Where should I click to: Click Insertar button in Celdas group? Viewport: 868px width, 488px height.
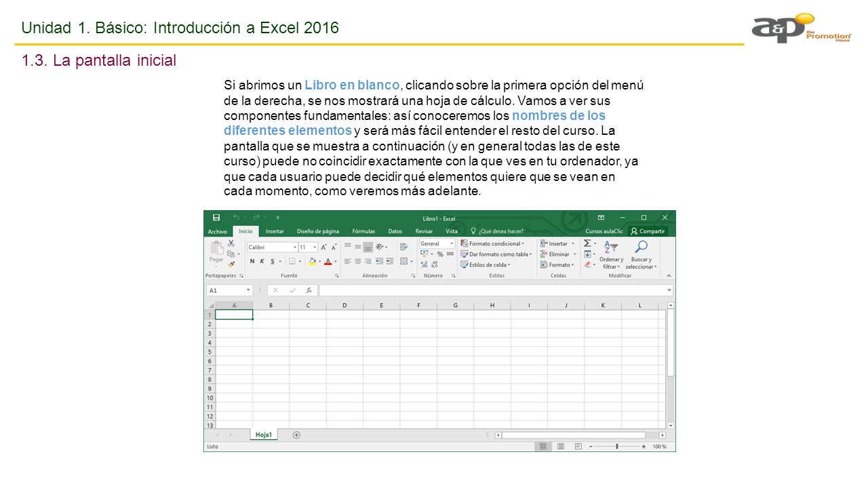click(x=557, y=243)
